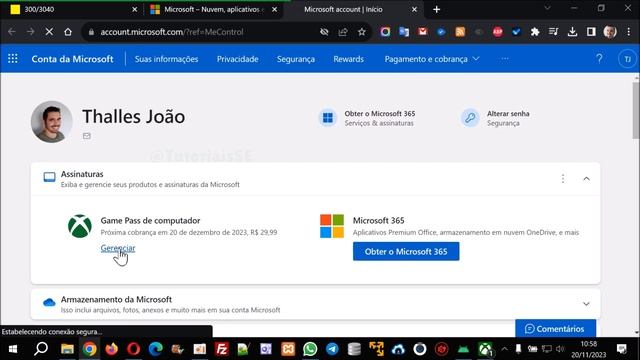
Task: Click Obter o Microsoft 365 top link
Action: click(x=367, y=118)
